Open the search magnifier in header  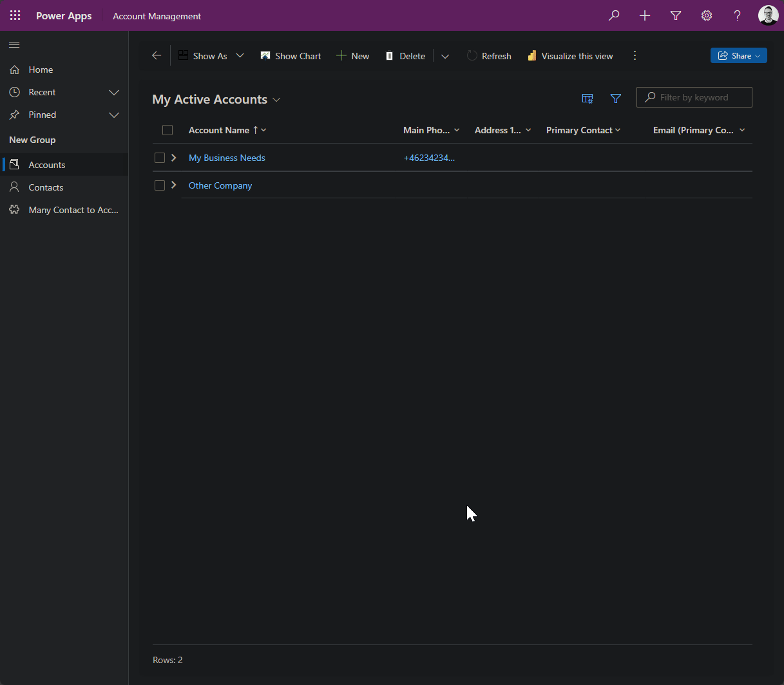click(614, 15)
